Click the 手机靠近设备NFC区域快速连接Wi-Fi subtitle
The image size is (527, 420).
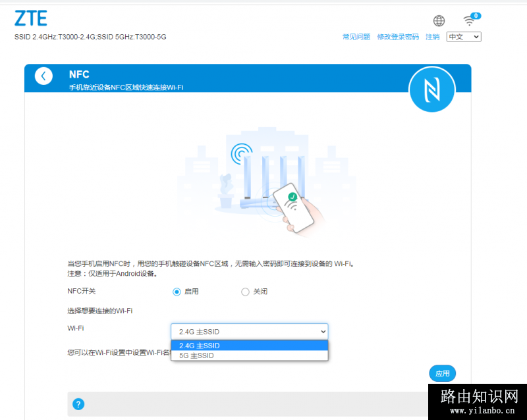click(x=126, y=88)
